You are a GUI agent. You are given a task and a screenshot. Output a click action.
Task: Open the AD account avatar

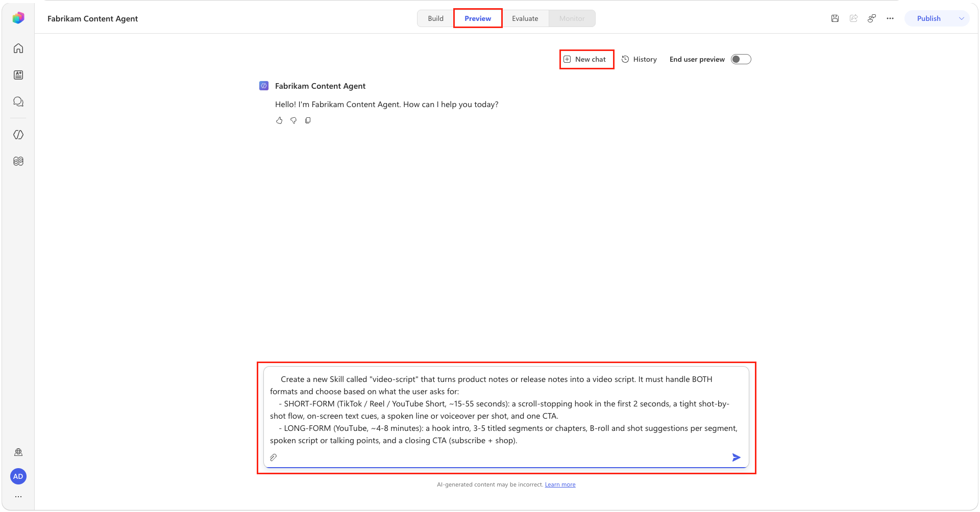(18, 476)
